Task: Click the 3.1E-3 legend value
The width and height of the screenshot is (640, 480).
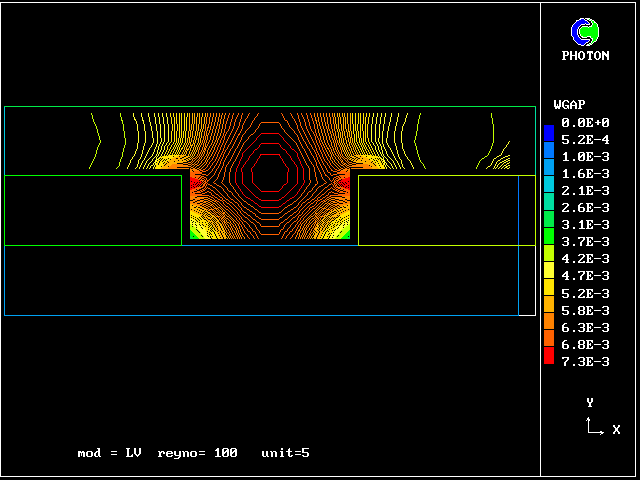Action: click(x=585, y=224)
